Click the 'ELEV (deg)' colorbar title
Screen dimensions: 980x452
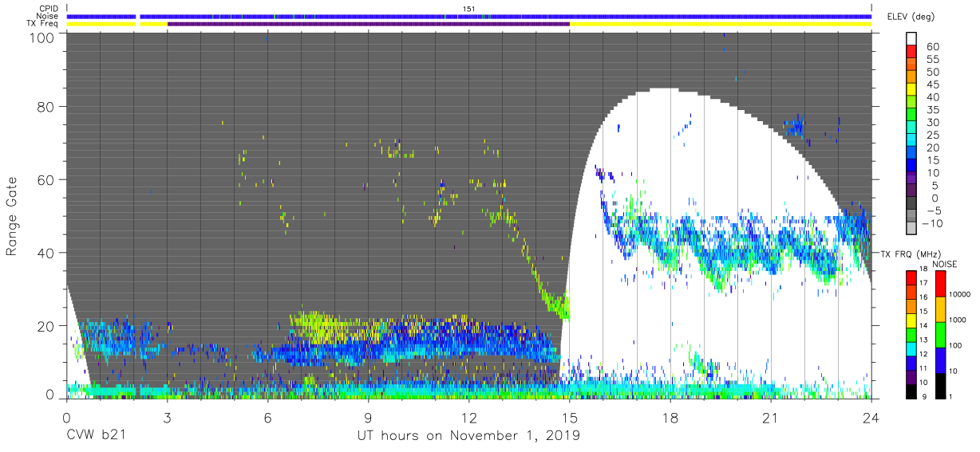click(x=911, y=17)
